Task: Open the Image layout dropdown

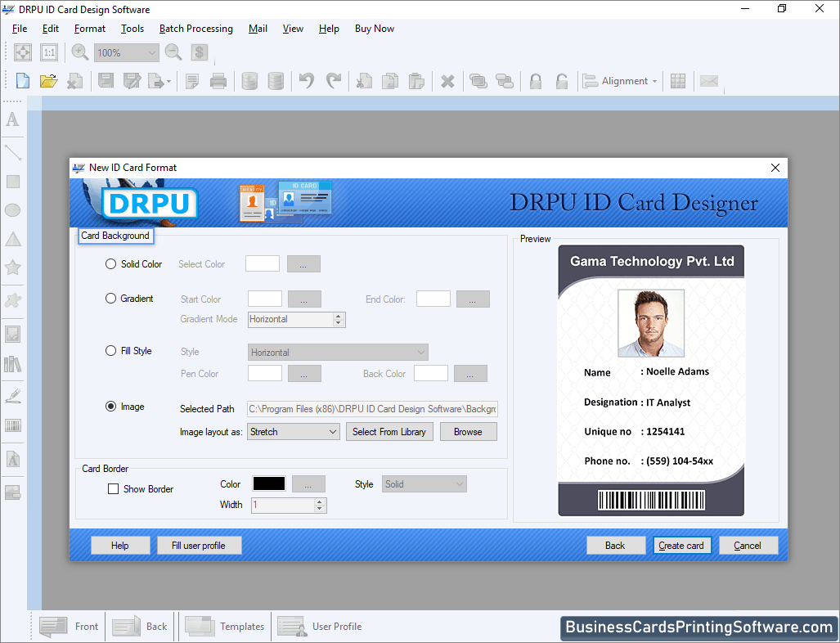Action: [292, 431]
